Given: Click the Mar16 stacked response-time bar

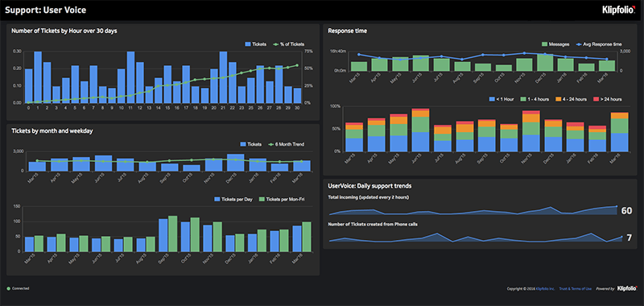Looking at the screenshot, I should coord(619,132).
